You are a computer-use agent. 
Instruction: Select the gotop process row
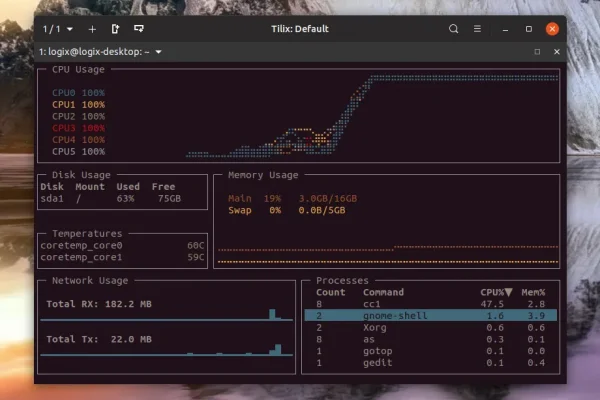430,351
